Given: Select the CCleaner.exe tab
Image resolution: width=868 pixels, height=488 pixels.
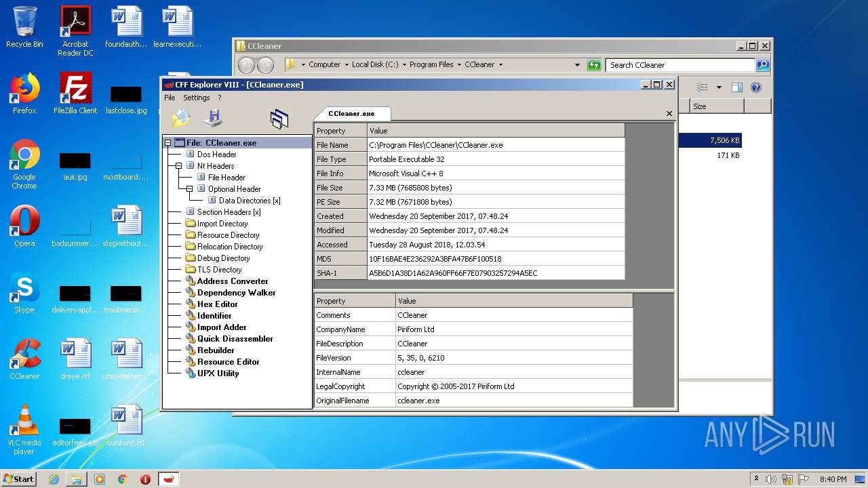Looking at the screenshot, I should 351,114.
